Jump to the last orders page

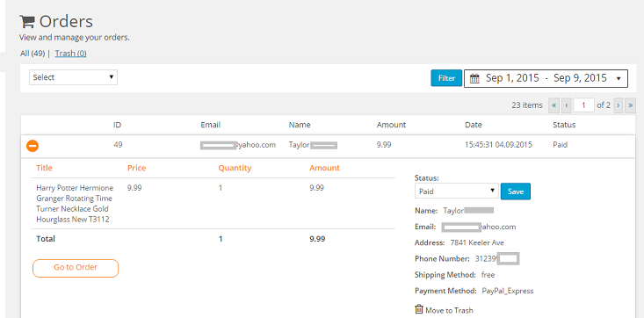631,105
